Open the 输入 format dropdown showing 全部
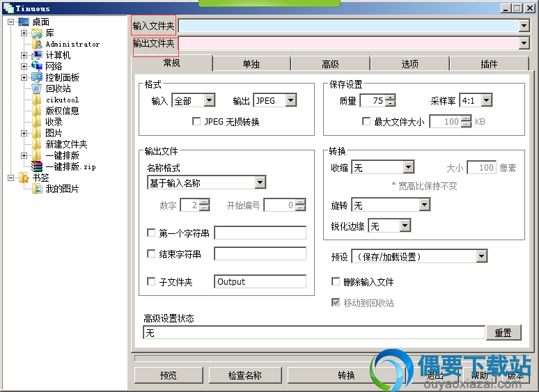Screen dimensions: 539x392 [x=210, y=100]
